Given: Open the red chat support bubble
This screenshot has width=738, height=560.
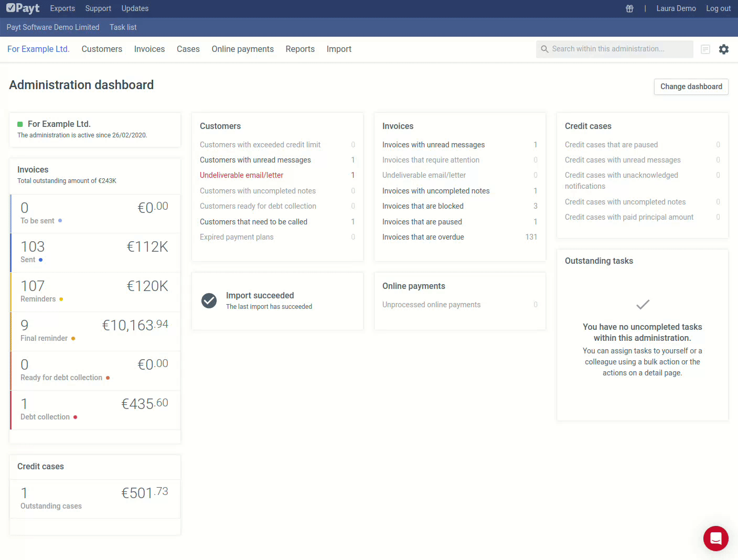Looking at the screenshot, I should 716,539.
